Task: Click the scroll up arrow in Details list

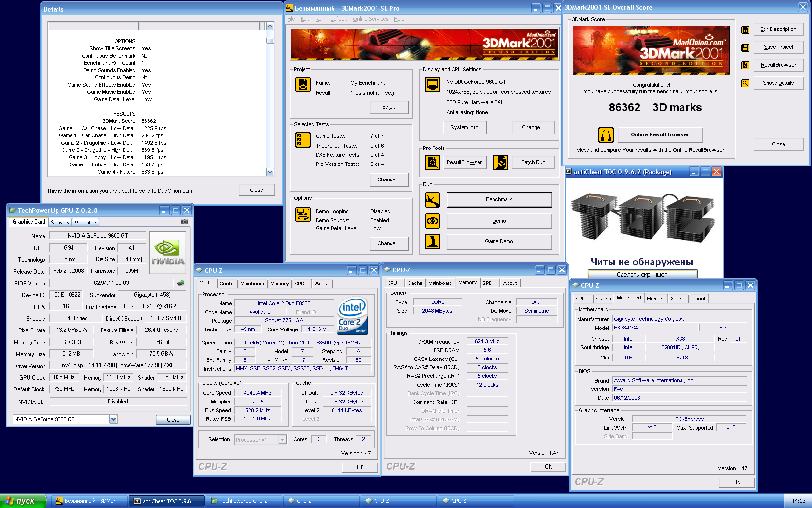Action: coord(270,26)
